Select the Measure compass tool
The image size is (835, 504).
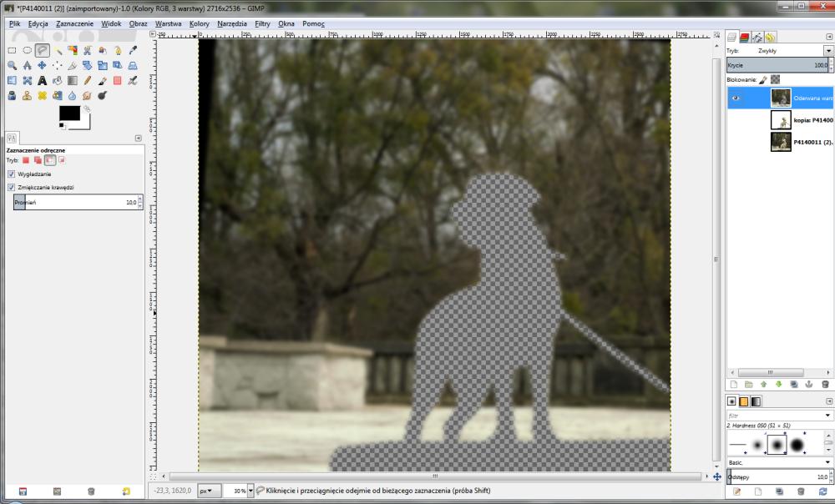tap(28, 65)
